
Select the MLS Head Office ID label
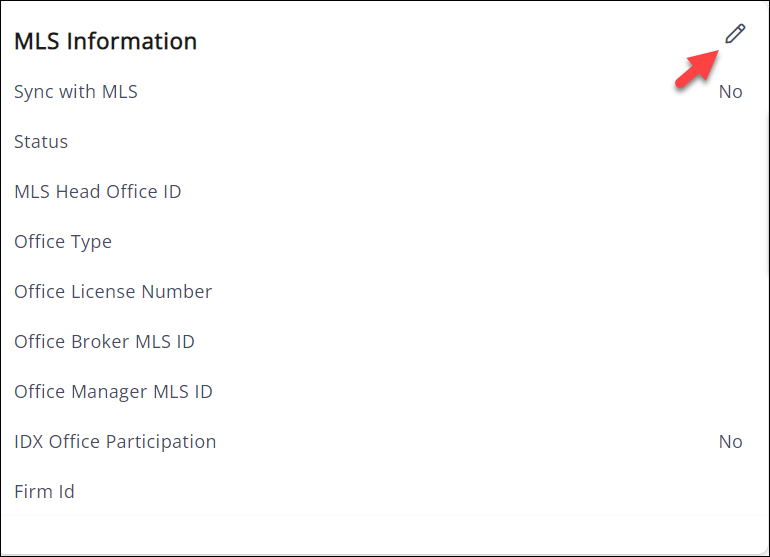click(x=98, y=192)
